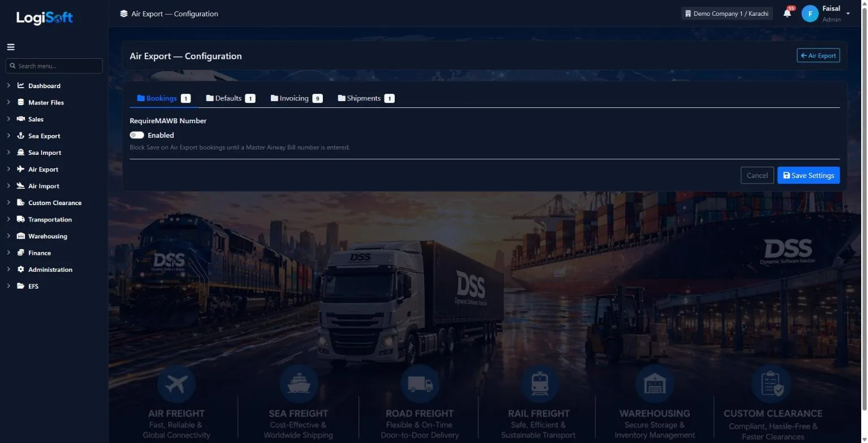The image size is (868, 443).
Task: Click the user avatar with letter F
Action: click(x=810, y=14)
